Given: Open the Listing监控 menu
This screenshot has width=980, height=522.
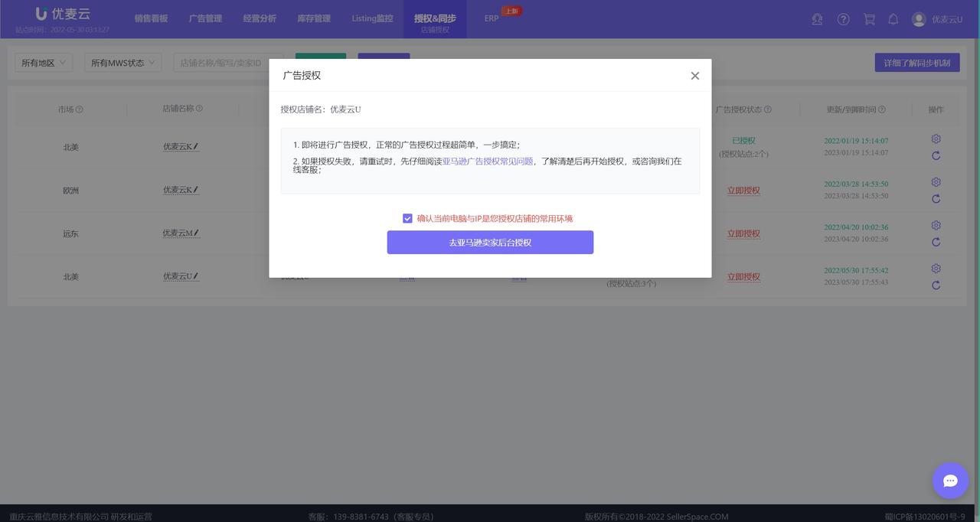Looking at the screenshot, I should coord(372,18).
